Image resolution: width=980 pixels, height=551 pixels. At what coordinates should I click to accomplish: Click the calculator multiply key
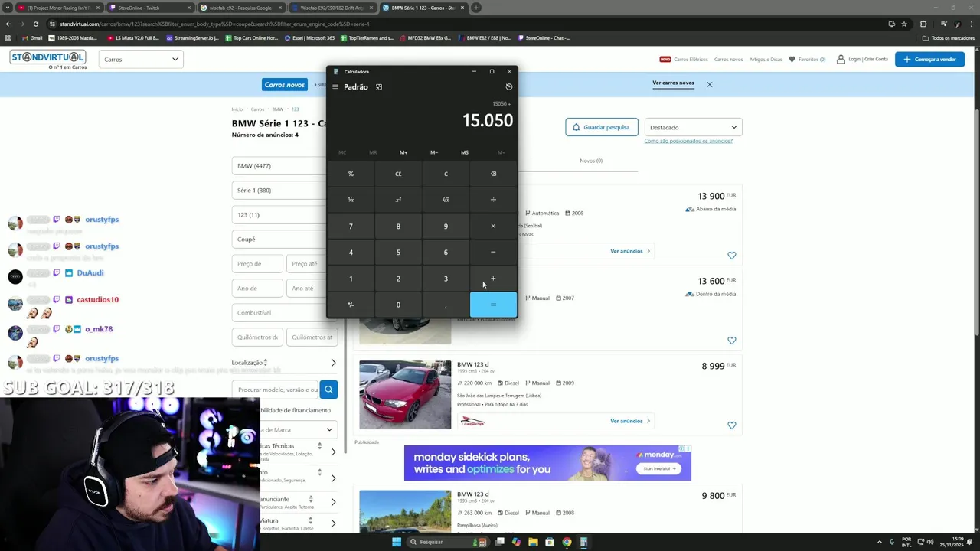pos(493,226)
